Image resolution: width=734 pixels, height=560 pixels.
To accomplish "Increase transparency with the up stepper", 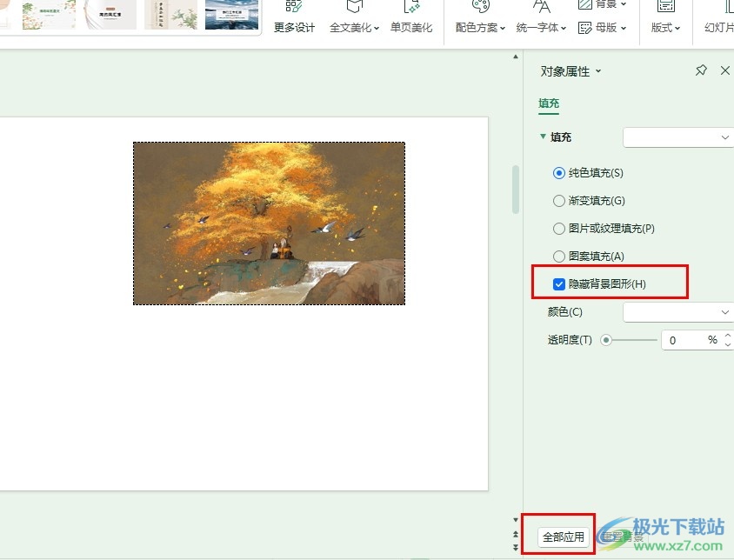I will (x=727, y=336).
